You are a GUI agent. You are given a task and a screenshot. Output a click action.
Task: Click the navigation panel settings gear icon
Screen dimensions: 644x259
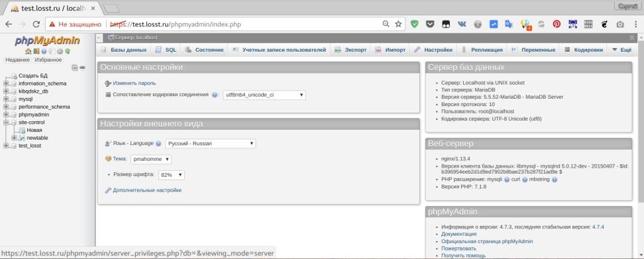point(60,51)
